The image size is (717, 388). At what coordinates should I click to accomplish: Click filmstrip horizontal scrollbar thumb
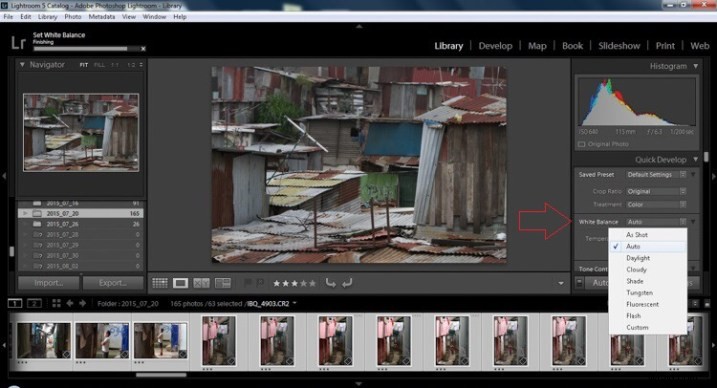pos(161,375)
